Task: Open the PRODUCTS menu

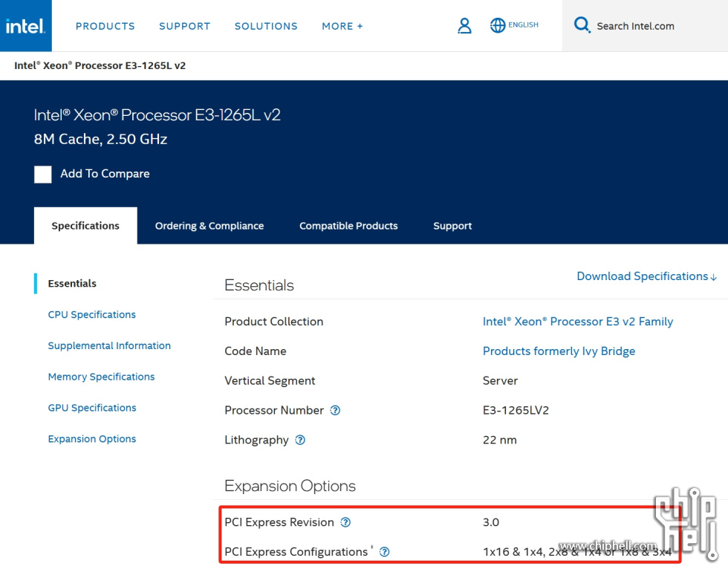Action: tap(105, 27)
